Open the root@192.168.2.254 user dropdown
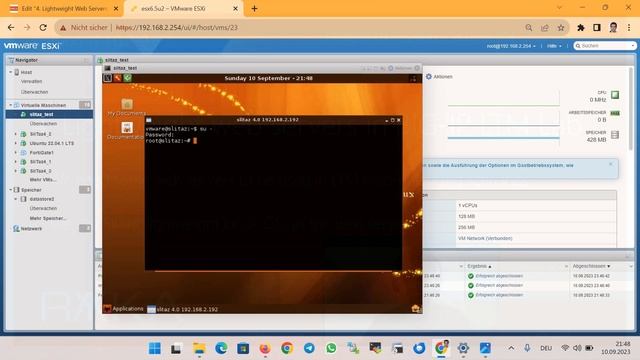 pyautogui.click(x=511, y=46)
